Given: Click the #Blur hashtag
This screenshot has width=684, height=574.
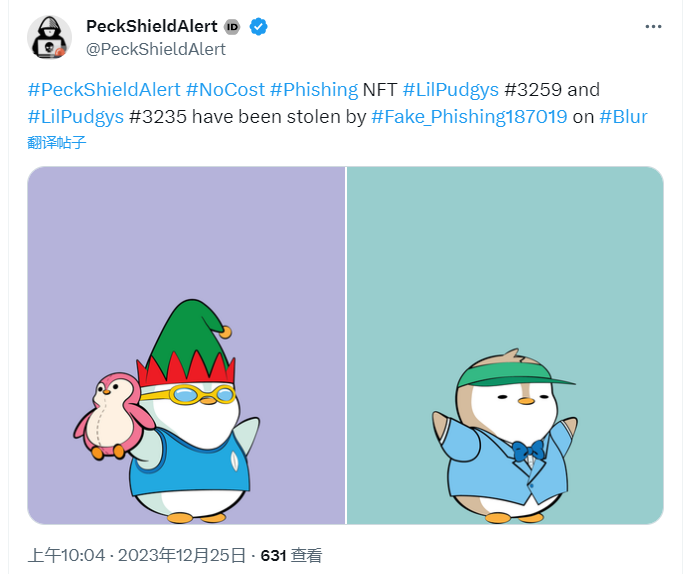Looking at the screenshot, I should (623, 116).
